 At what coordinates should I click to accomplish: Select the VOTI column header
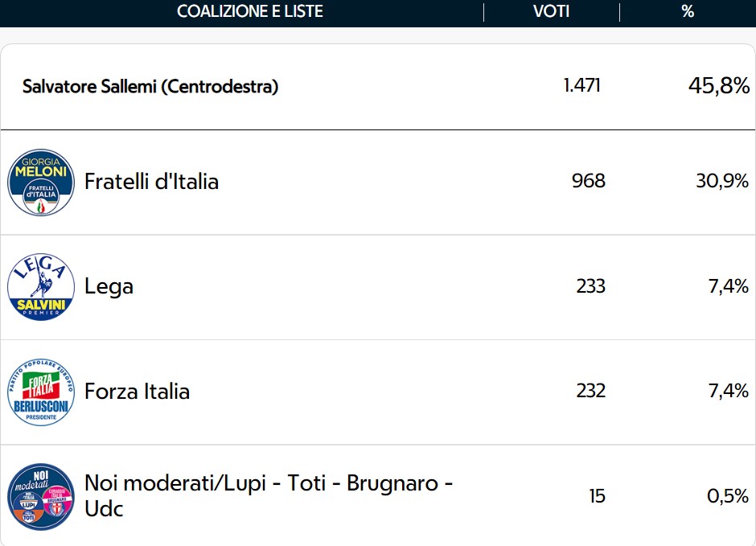coord(551,11)
